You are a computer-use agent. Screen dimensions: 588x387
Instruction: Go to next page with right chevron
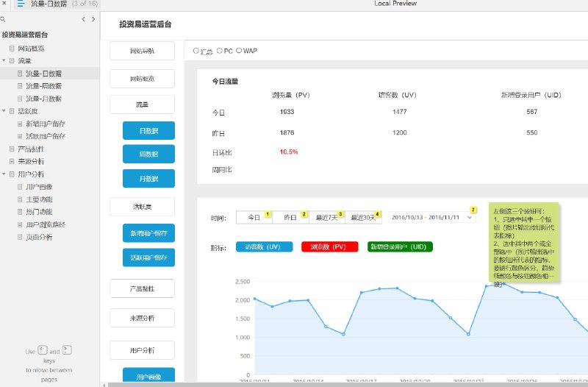[x=93, y=19]
